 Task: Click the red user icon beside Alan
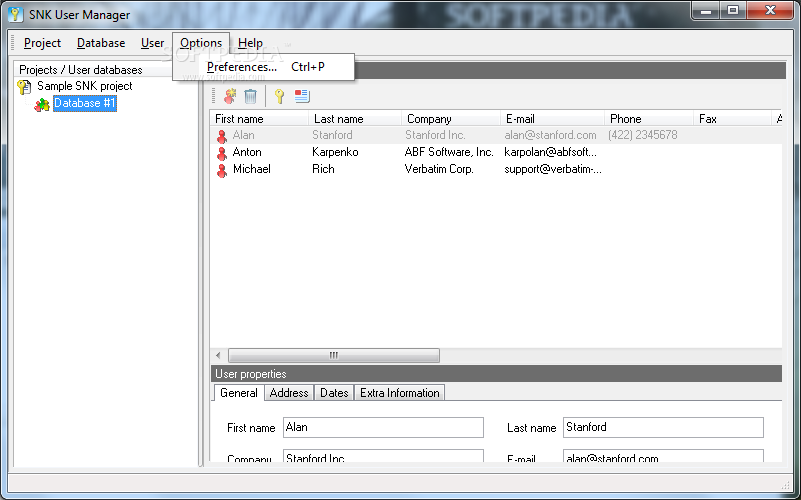(x=222, y=136)
